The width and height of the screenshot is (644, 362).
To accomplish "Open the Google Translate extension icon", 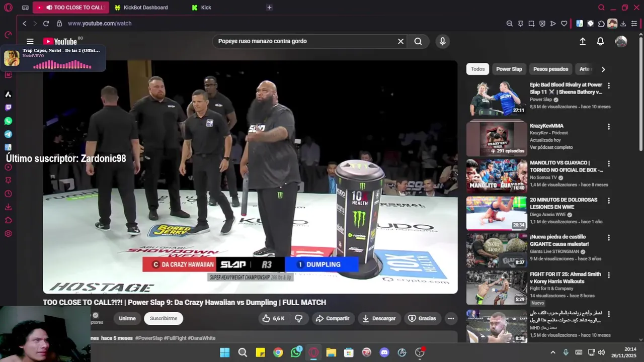I will point(580,23).
